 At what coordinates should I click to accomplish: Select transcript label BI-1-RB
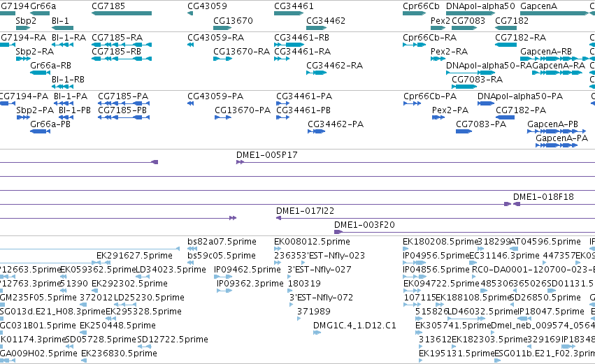[68, 79]
